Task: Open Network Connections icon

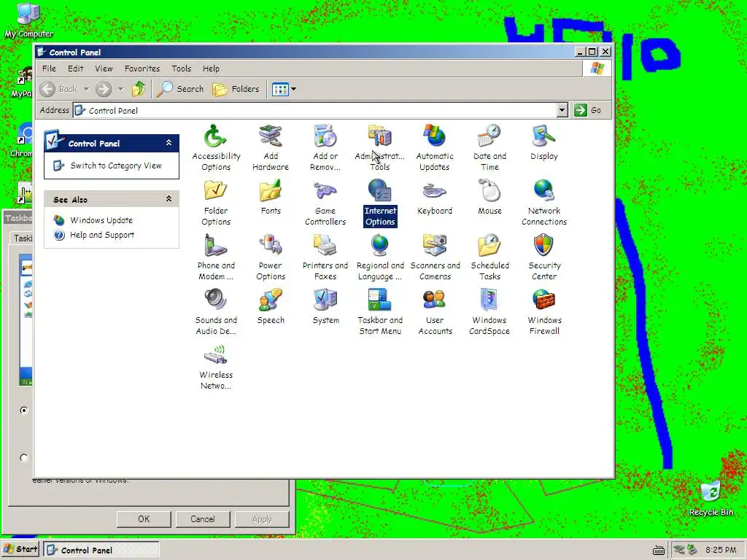Action: click(544, 203)
